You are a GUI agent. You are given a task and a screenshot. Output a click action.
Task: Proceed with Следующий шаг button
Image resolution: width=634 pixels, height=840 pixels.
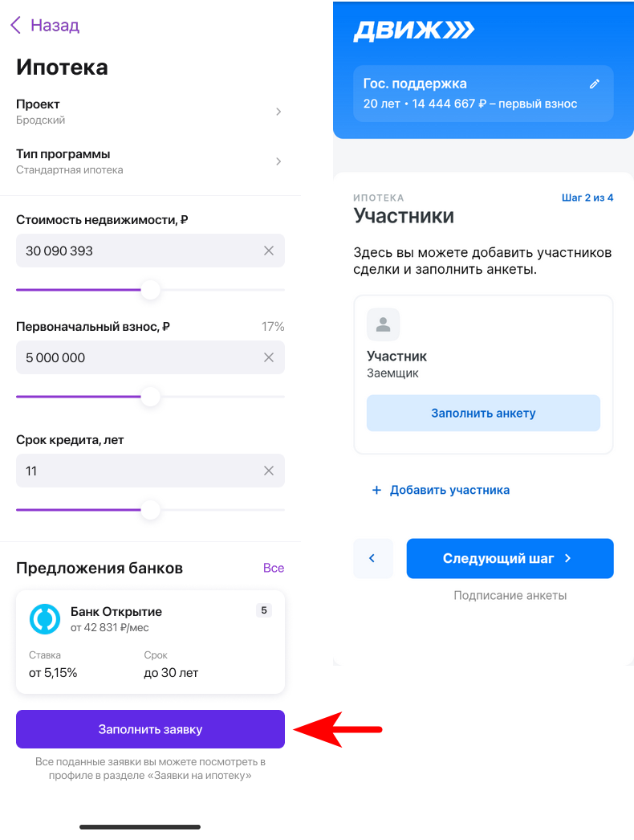[x=510, y=559]
